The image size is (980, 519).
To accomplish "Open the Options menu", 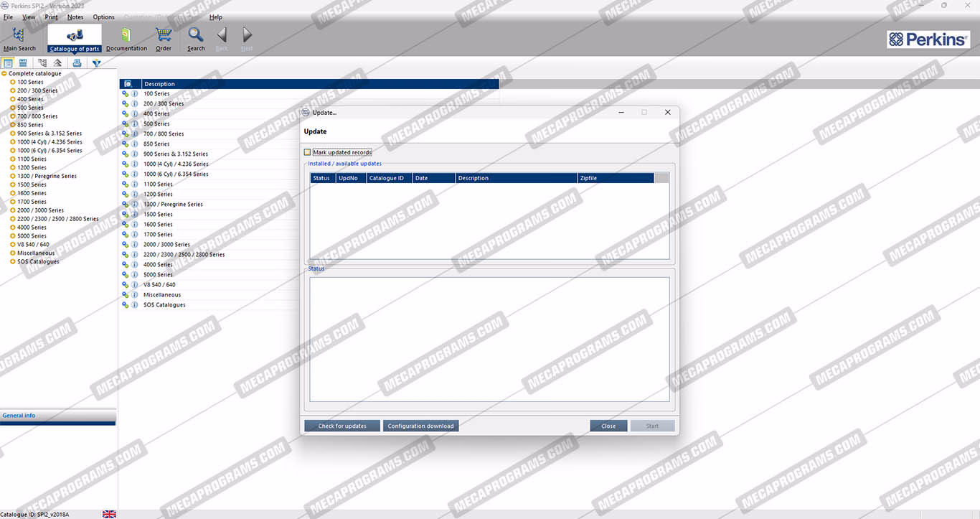I will coord(104,17).
